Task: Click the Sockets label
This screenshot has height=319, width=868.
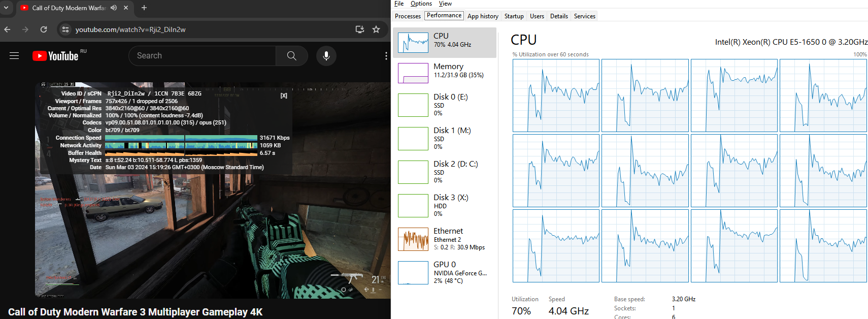Action: (625, 308)
